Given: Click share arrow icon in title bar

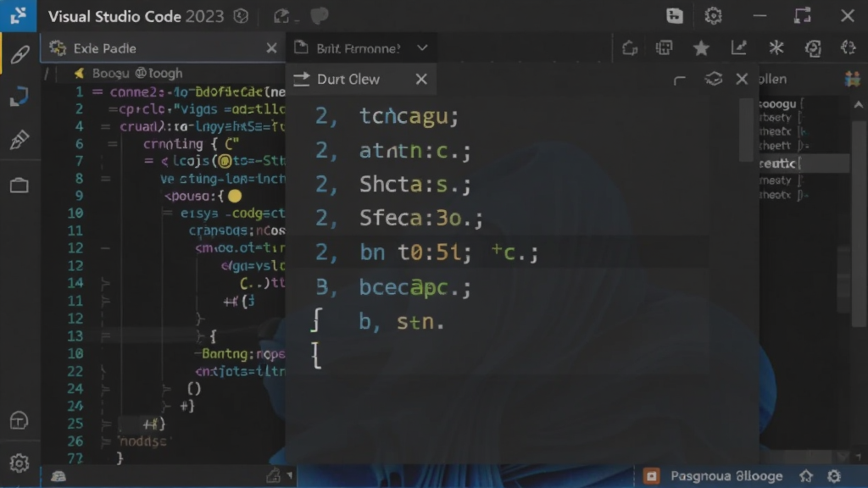Looking at the screenshot, I should pos(281,17).
